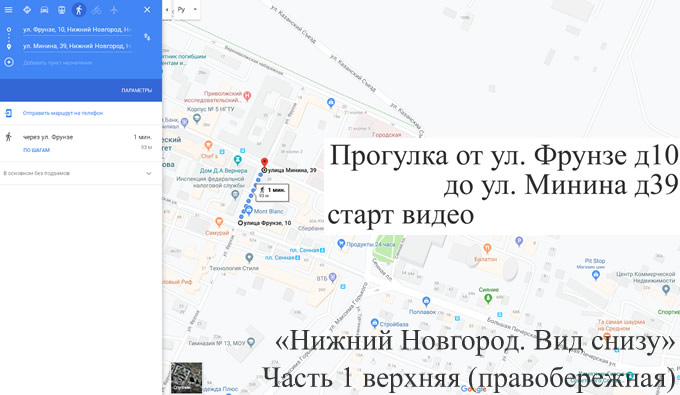The image size is (680, 395).
Task: Click Отправить маршрут на телефон link
Action: [x=63, y=113]
